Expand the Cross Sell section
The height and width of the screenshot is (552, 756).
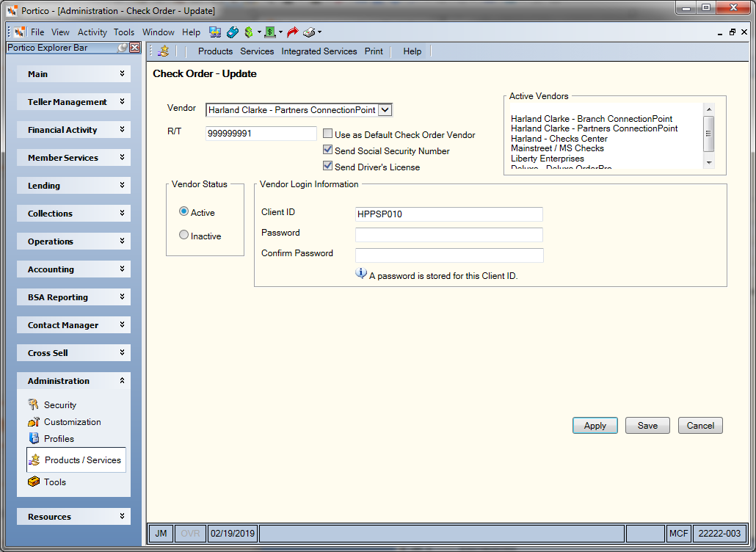click(x=74, y=353)
